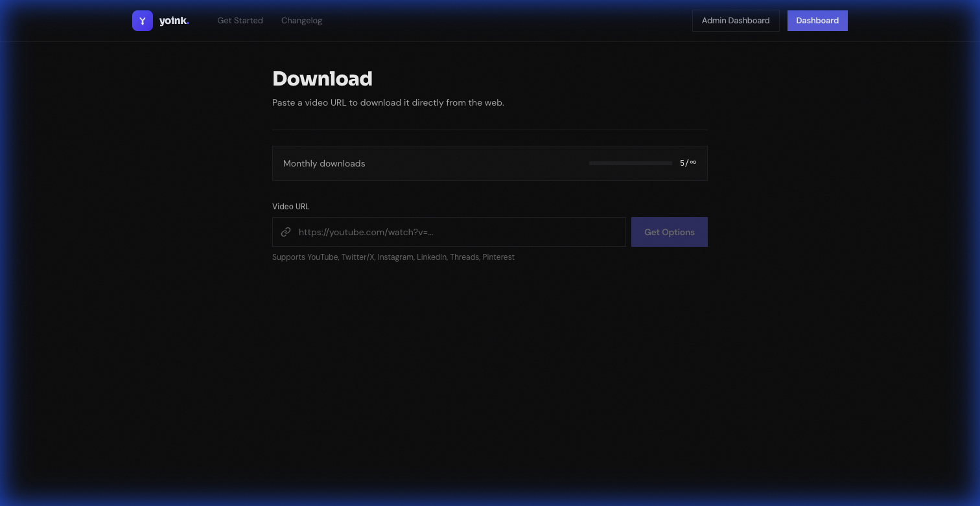Select the purple Y square in the navbar

point(142,20)
